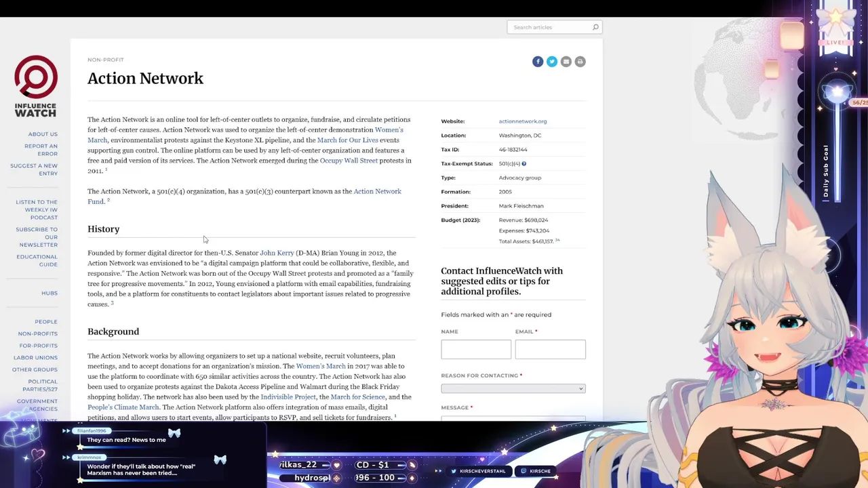Click the Advocacy group type value
This screenshot has height=488, width=868.
(520, 178)
